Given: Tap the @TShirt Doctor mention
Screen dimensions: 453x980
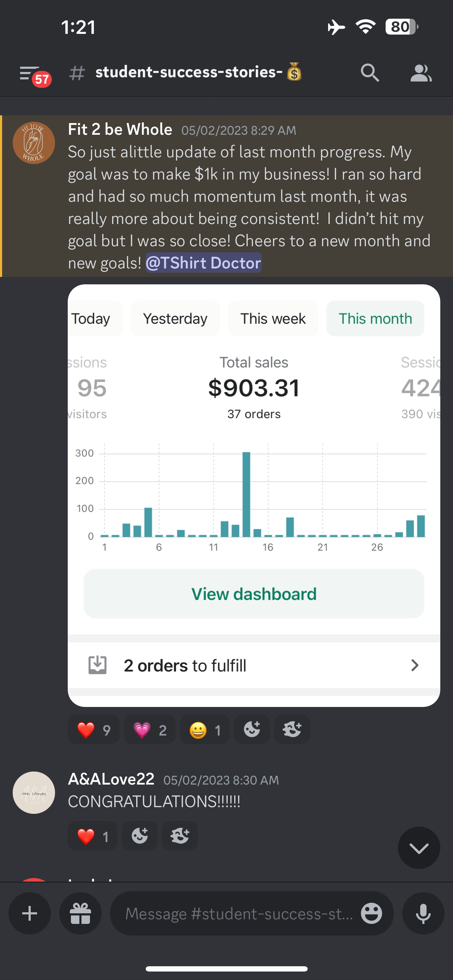Looking at the screenshot, I should click(x=204, y=263).
